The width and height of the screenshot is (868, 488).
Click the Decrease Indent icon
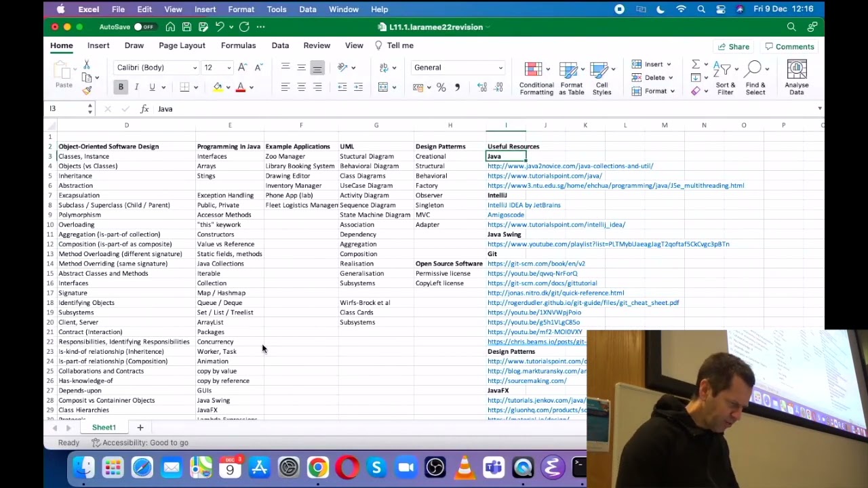point(342,87)
